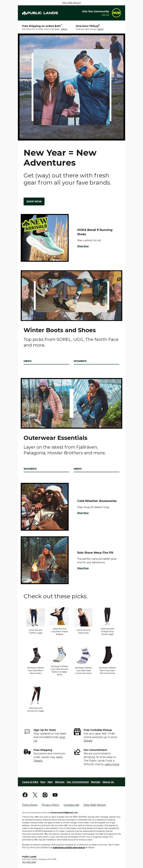Click the Free Shipping truck icon
Screen dimensions: 143x868
click(x=27, y=752)
